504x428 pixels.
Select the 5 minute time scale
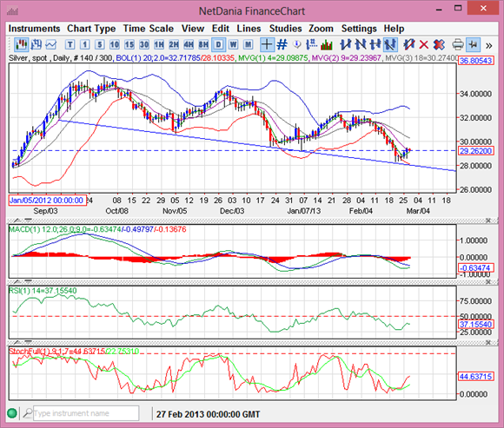pos(100,44)
